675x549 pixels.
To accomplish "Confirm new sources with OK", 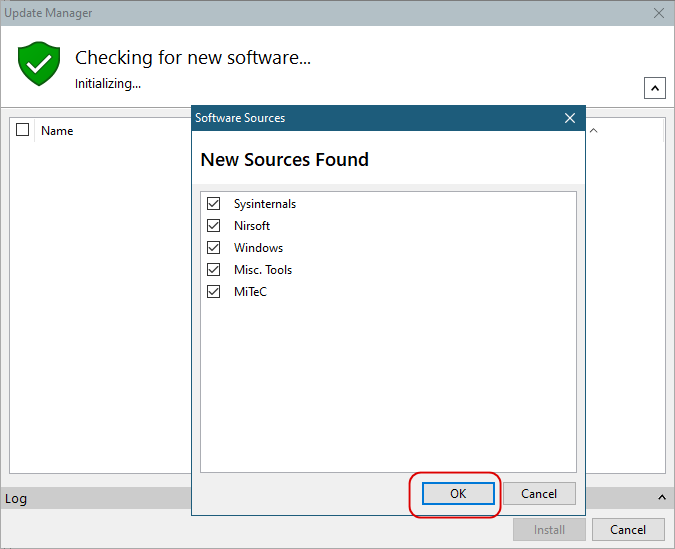I will [x=458, y=493].
